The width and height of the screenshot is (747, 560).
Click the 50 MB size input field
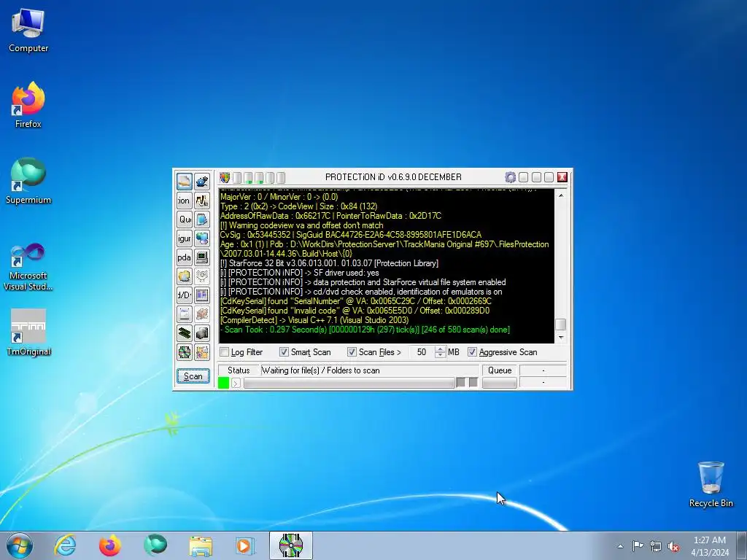coord(421,352)
